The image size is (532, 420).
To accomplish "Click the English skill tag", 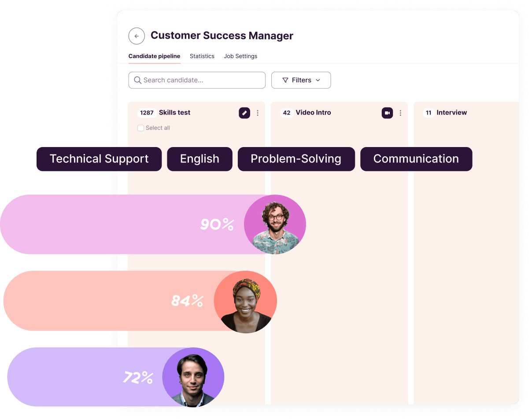I will [x=199, y=159].
